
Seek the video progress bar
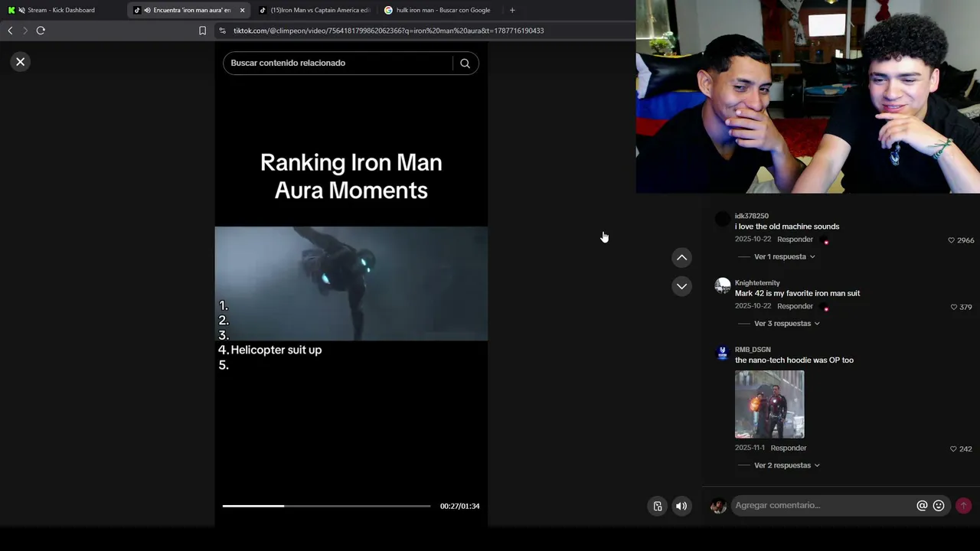pyautogui.click(x=326, y=506)
